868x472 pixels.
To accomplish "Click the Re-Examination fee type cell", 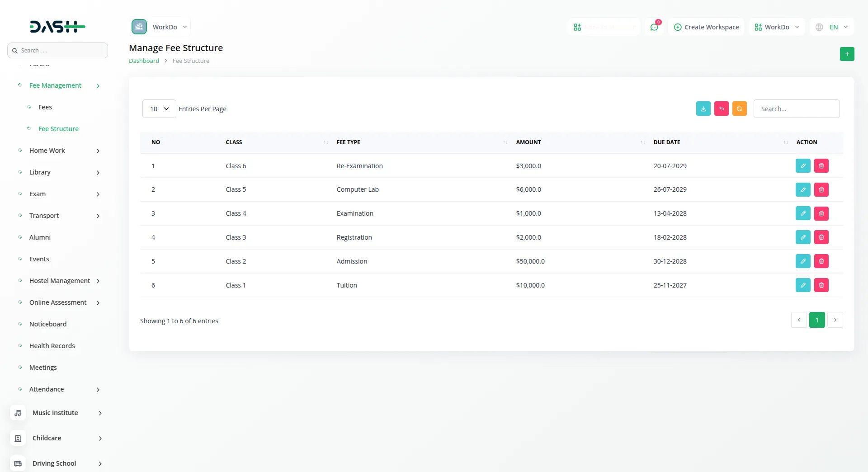I will click(x=359, y=166).
